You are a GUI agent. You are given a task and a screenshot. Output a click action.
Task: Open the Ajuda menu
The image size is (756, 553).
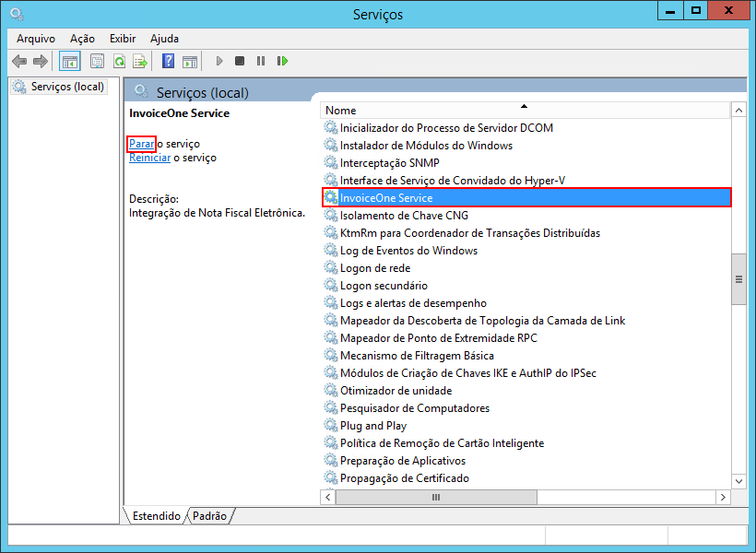tap(164, 39)
